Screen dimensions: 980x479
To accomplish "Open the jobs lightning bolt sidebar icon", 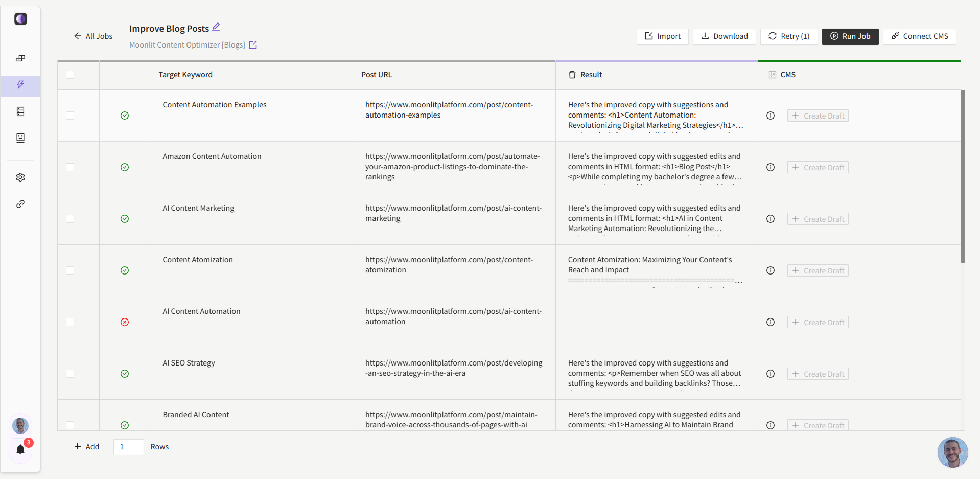I will (20, 85).
